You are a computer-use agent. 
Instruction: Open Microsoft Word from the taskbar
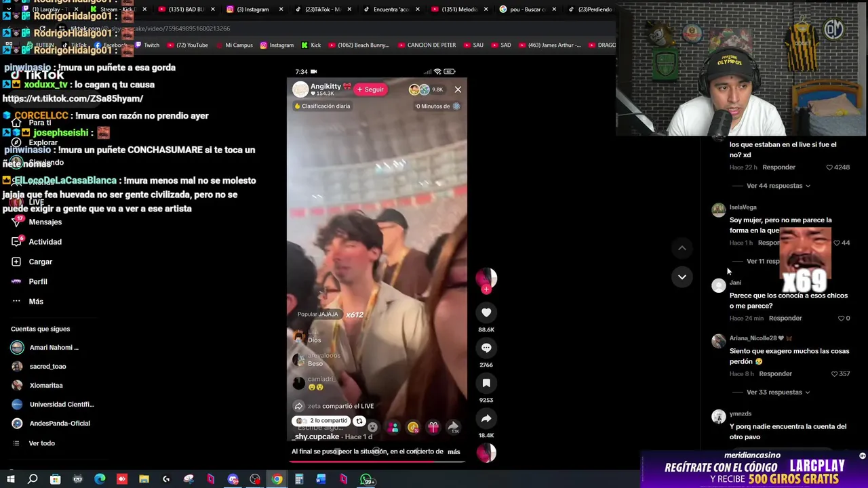click(321, 480)
